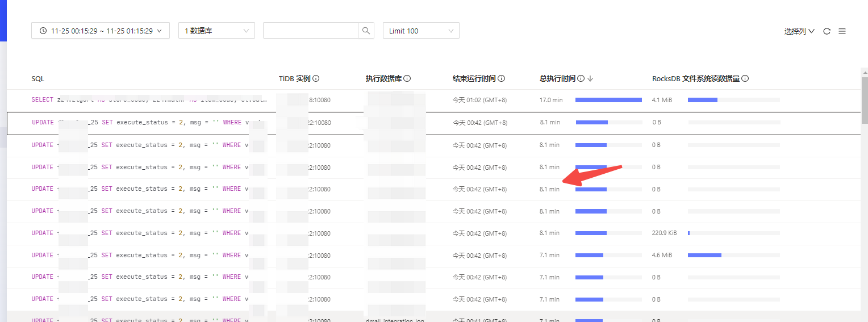This screenshot has height=322, width=868.
Task: Expand the 1 数据库 database selector
Action: click(216, 31)
